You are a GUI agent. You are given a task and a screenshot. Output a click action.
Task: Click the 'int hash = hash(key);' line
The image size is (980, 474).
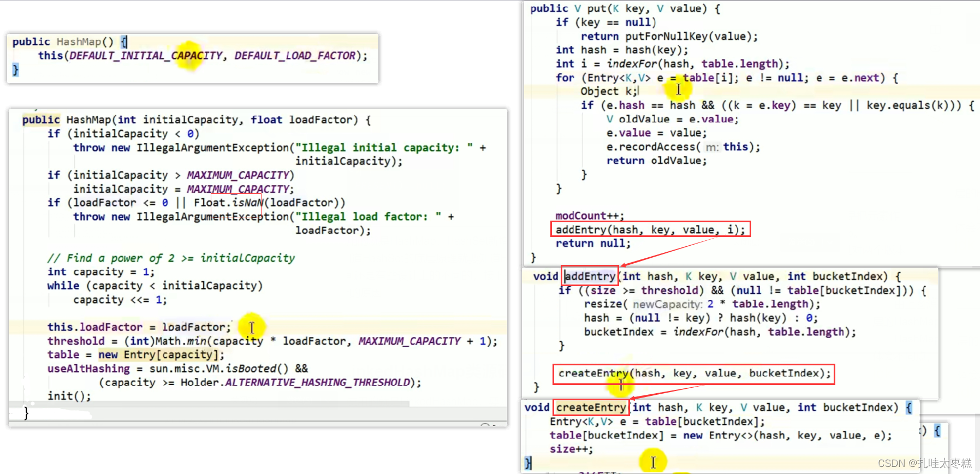[x=622, y=50]
